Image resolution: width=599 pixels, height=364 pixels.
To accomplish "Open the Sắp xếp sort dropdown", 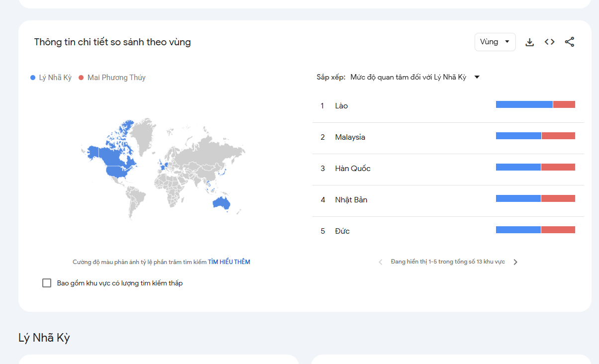I will (414, 77).
